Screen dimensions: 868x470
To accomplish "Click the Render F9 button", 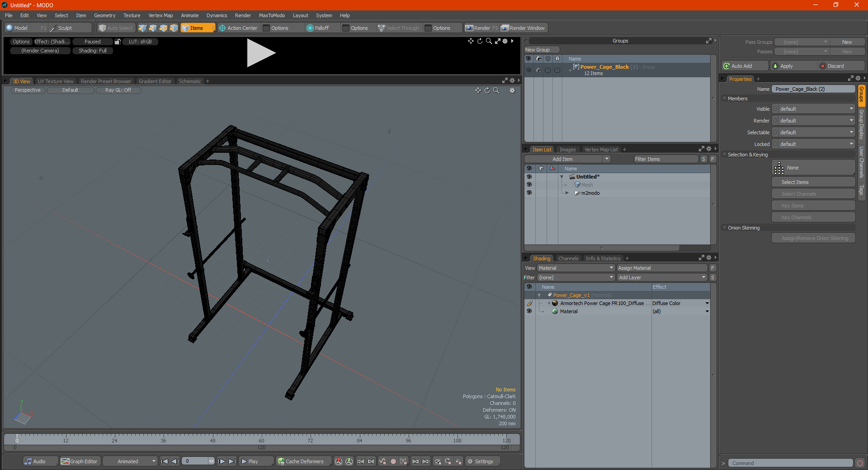I will [x=481, y=28].
